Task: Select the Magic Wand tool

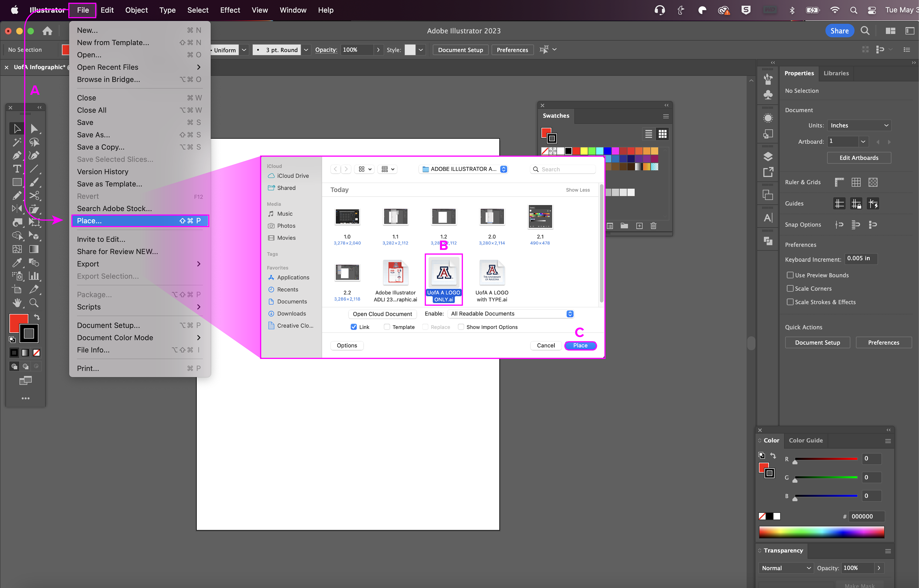Action: coord(17,142)
